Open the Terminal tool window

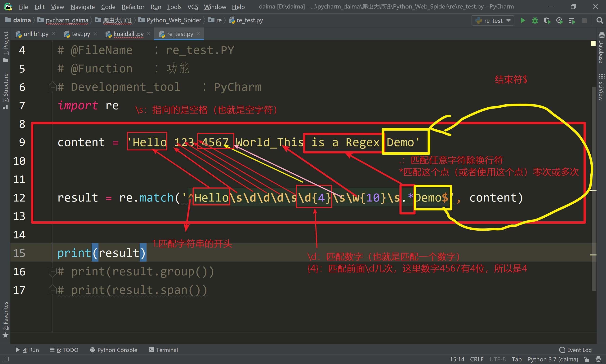[x=163, y=350]
